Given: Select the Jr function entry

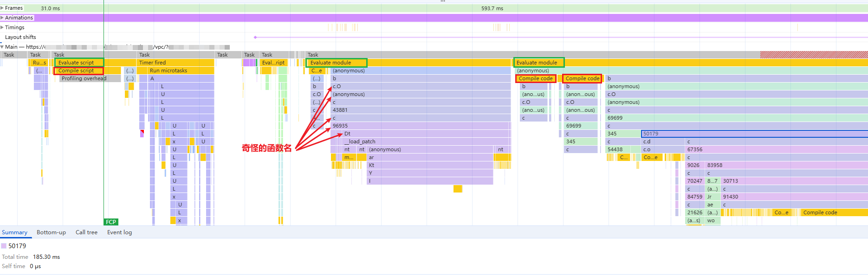Looking at the screenshot, I should 713,197.
